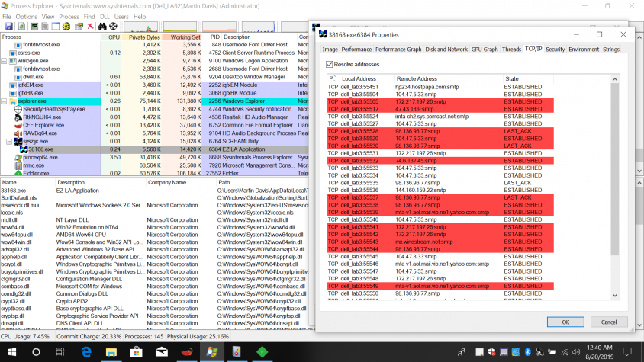Click the green diamond Fiddler taskbar icon
644x362 pixels.
(262, 352)
